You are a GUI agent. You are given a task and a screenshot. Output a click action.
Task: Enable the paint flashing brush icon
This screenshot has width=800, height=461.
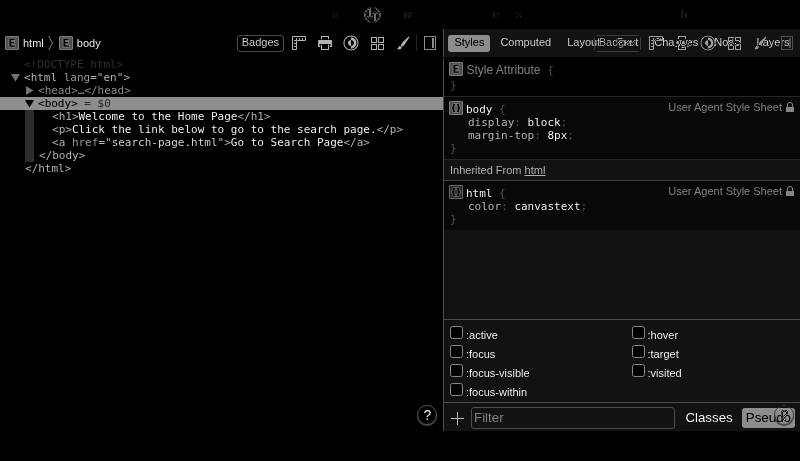[403, 43]
